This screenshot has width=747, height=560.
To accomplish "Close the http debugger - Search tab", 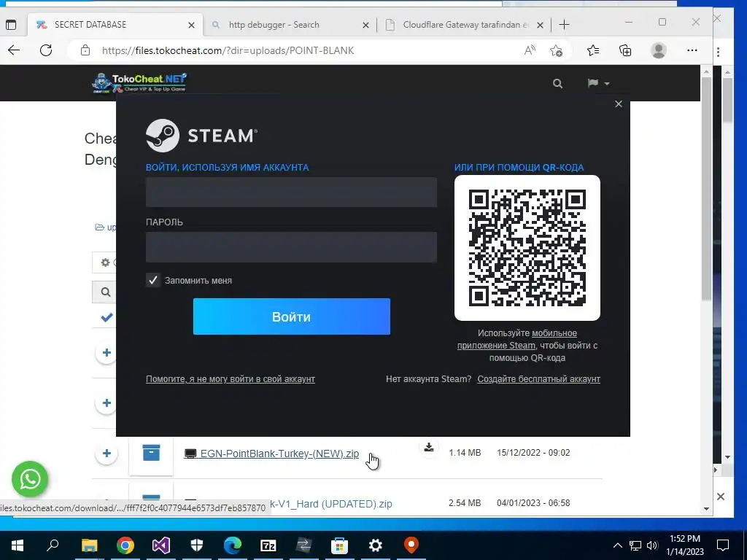I will [x=365, y=25].
